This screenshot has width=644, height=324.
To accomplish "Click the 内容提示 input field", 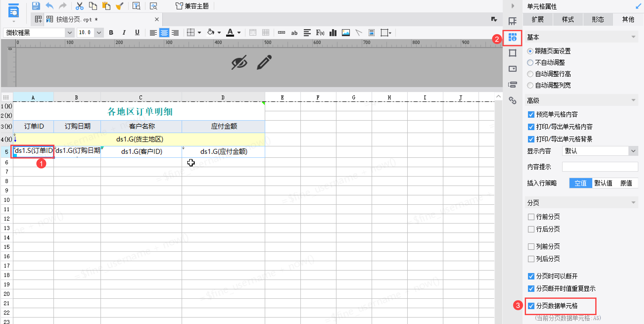I will [599, 167].
